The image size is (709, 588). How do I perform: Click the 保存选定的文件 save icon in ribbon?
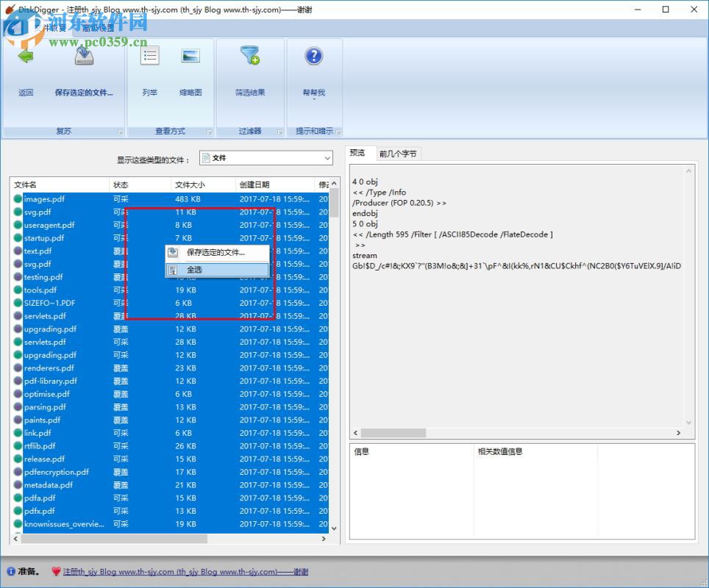pos(83,55)
